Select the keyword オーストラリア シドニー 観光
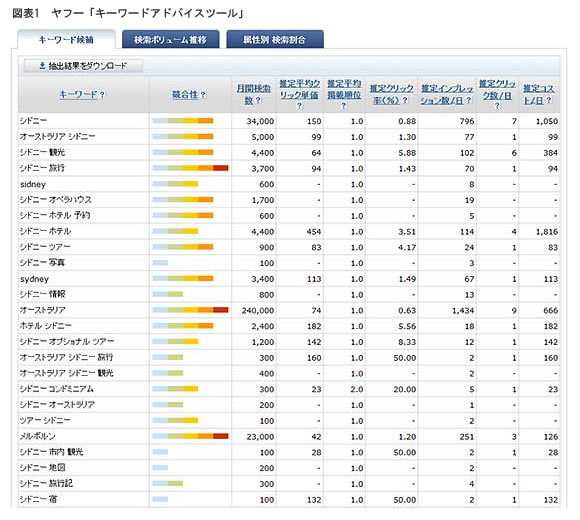 coord(67,373)
